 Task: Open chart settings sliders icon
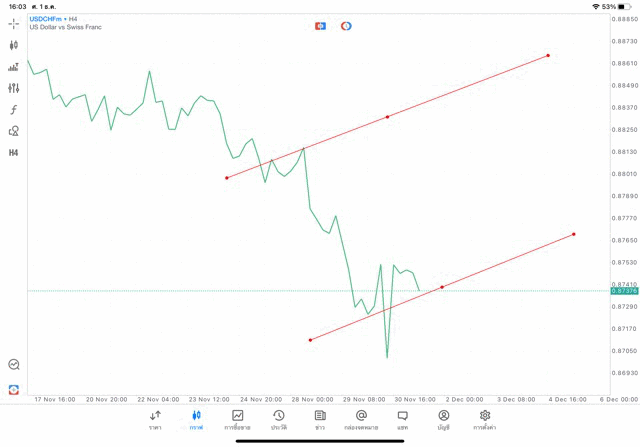[14, 88]
